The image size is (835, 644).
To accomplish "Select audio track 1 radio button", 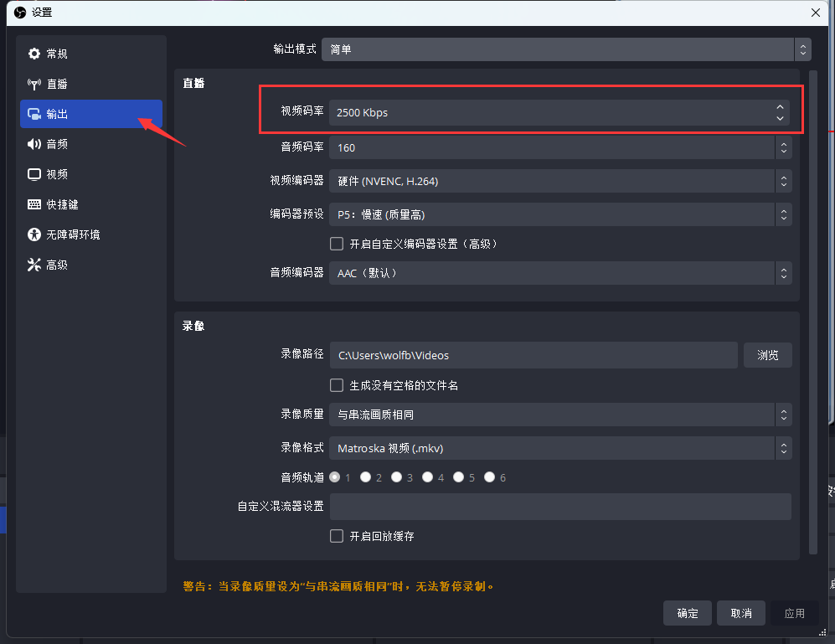I will click(x=335, y=477).
